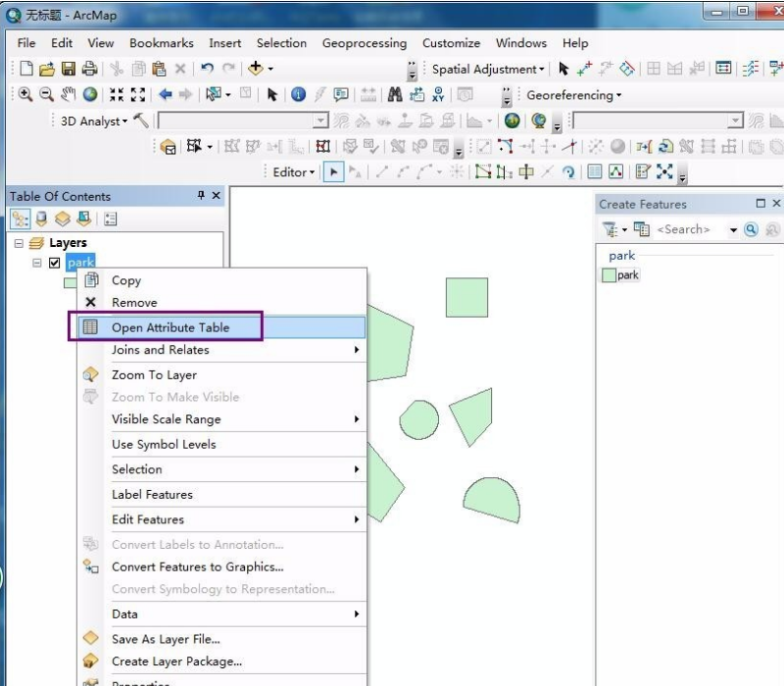Open the Geoprocessing menu
784x686 pixels.
pyautogui.click(x=365, y=43)
